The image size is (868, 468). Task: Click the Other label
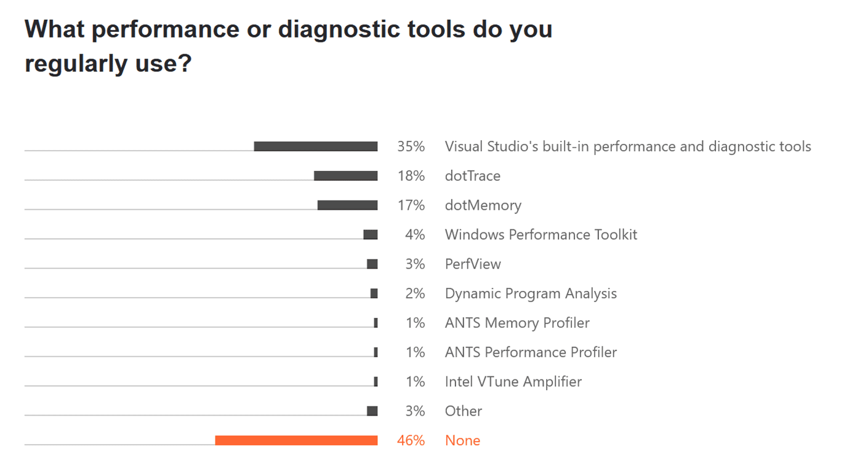pyautogui.click(x=464, y=411)
